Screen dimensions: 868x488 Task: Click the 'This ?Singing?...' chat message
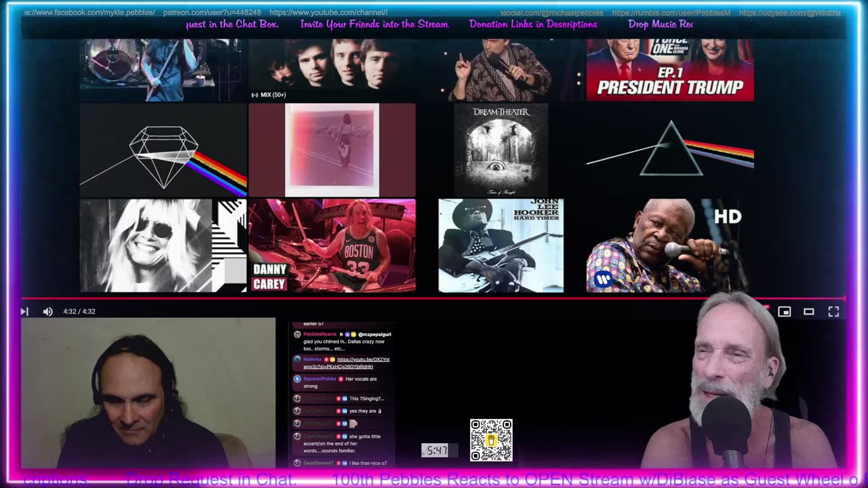coord(367,399)
